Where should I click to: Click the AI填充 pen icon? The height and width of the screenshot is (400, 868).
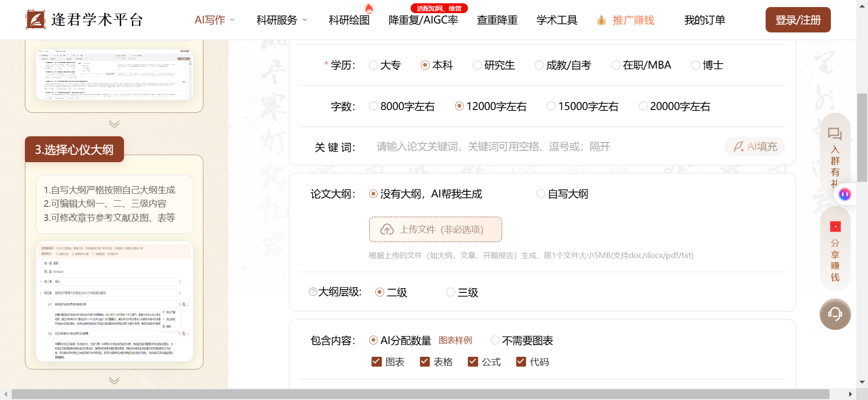[x=738, y=147]
